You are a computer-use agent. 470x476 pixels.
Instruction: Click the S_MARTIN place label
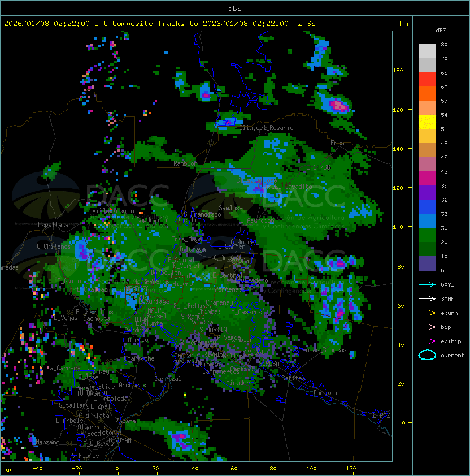pos(213,329)
